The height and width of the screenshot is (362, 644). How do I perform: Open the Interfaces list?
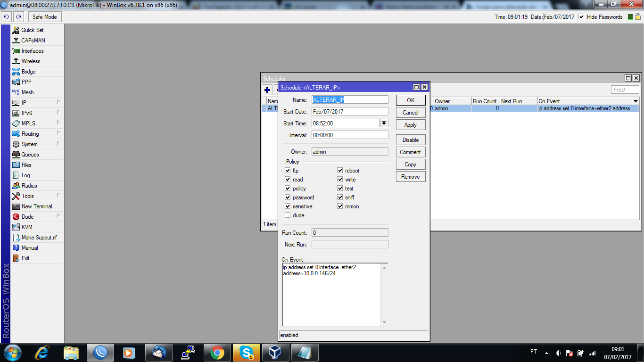[33, 50]
